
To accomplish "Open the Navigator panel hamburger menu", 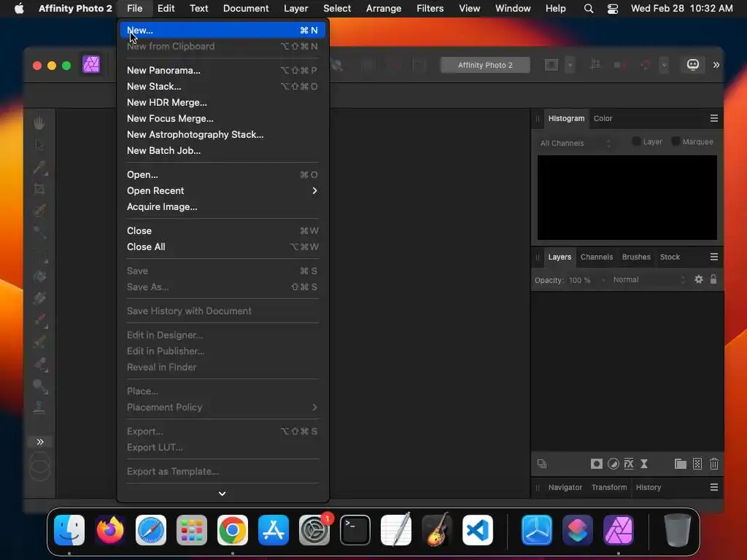I will point(713,487).
